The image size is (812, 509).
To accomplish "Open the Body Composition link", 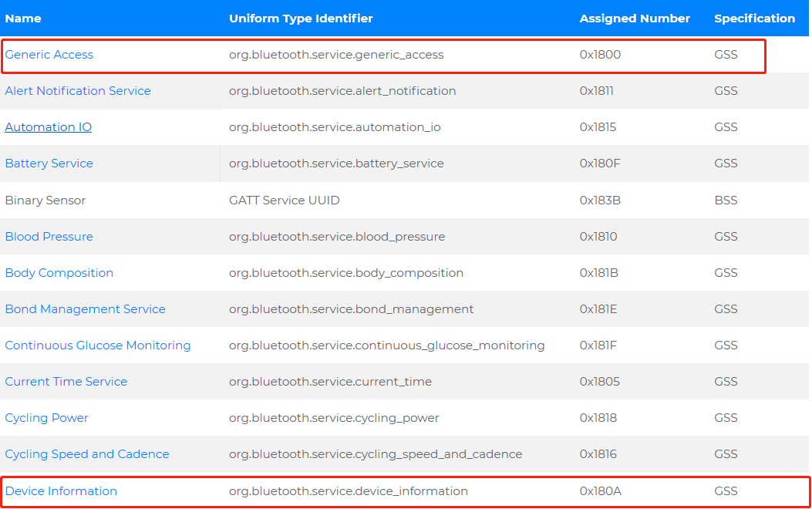I will point(59,273).
